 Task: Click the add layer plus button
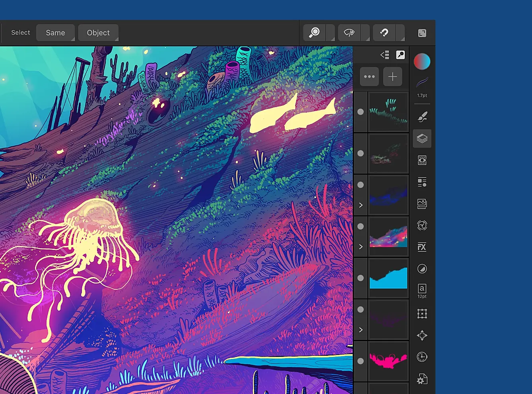coord(392,76)
